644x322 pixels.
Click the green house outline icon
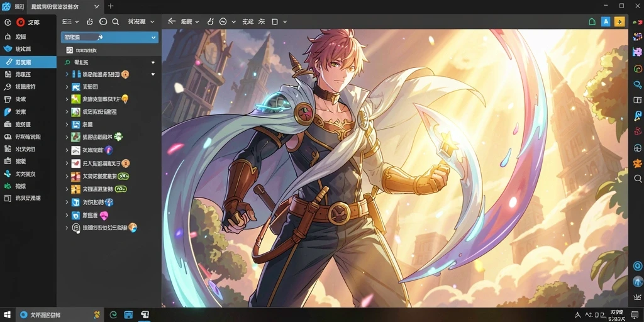tap(592, 22)
